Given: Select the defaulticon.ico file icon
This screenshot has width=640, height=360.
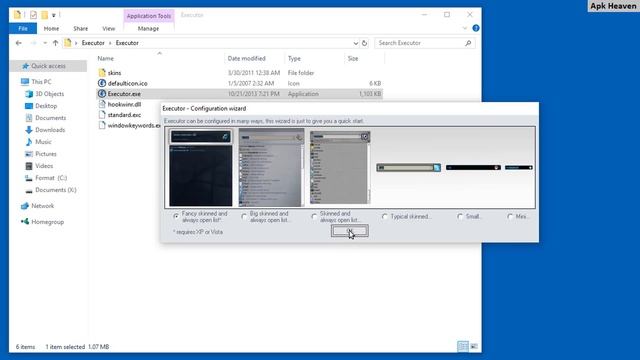Looking at the screenshot, I should pos(102,83).
